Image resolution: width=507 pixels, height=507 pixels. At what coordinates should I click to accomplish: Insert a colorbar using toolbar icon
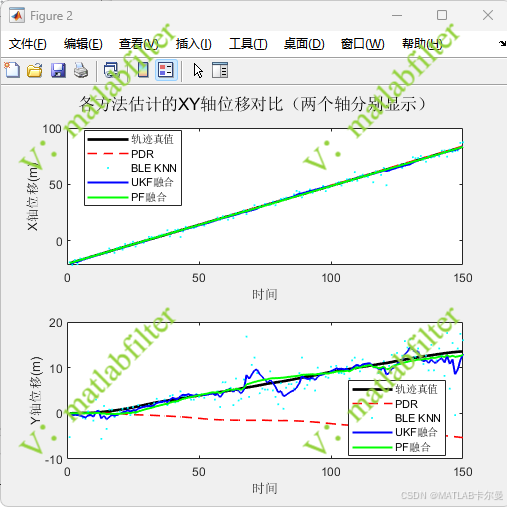pyautogui.click(x=143, y=70)
